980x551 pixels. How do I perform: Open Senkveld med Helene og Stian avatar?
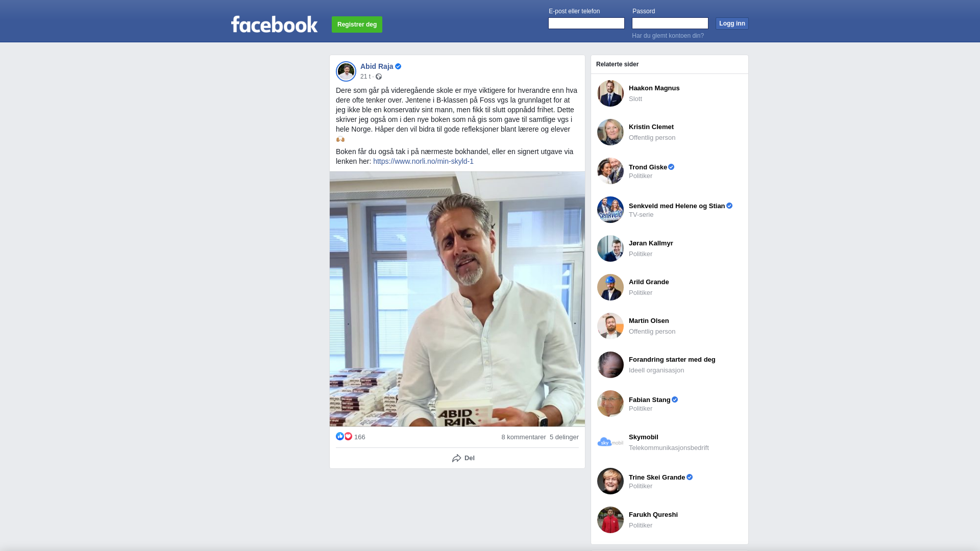pos(610,210)
